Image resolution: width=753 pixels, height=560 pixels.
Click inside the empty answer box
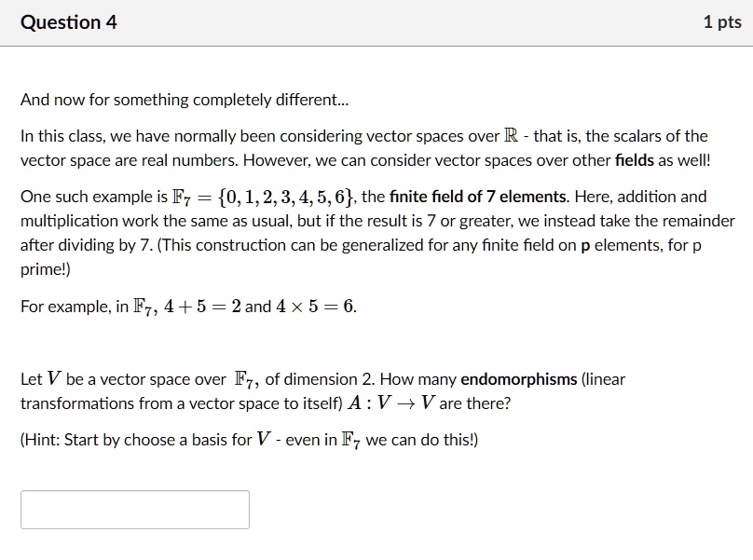[134, 508]
